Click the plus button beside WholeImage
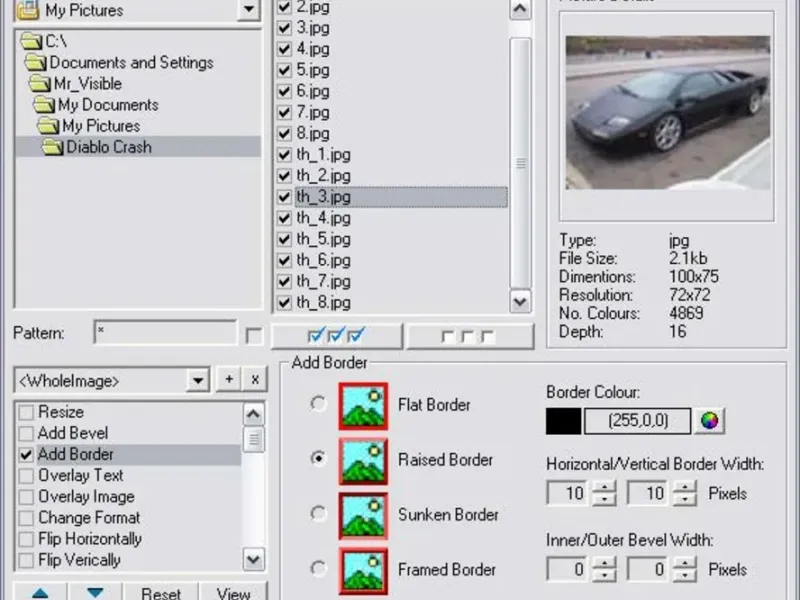Image resolution: width=800 pixels, height=600 pixels. click(x=229, y=379)
